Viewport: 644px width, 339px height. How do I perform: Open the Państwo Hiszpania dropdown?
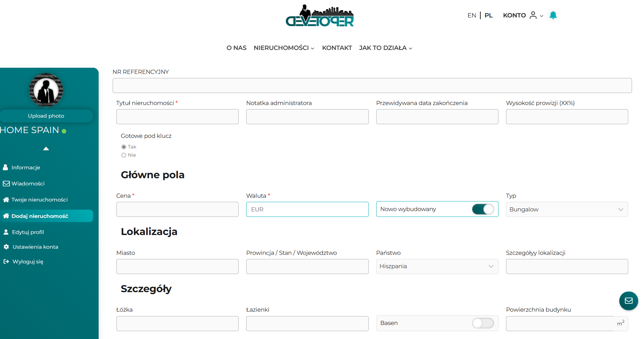pos(437,266)
